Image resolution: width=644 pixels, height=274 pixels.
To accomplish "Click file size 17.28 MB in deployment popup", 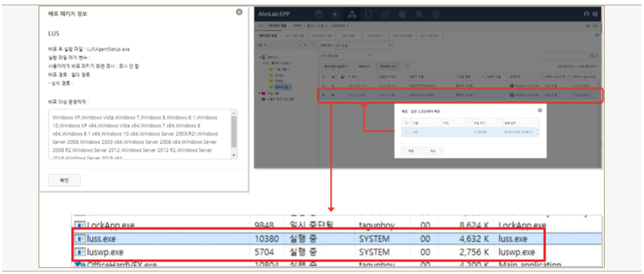I will pyautogui.click(x=479, y=132).
